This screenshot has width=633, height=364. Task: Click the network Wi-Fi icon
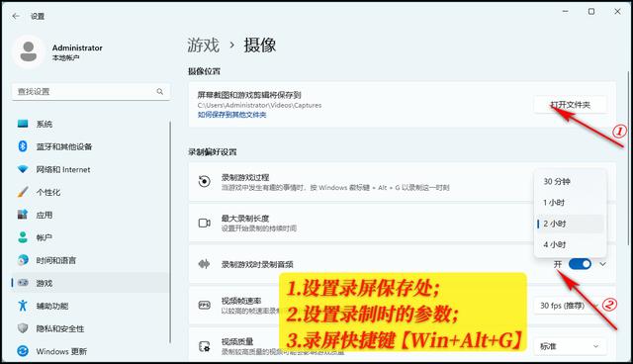pyautogui.click(x=23, y=169)
